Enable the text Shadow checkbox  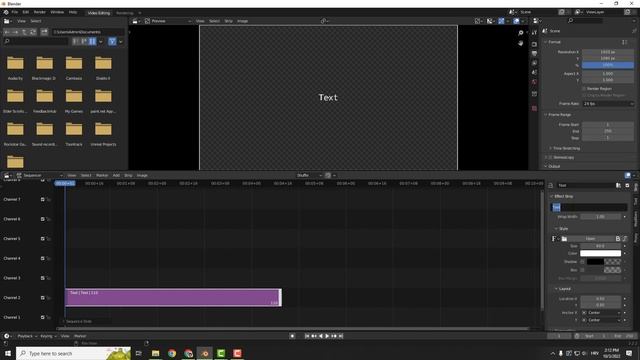(582, 262)
